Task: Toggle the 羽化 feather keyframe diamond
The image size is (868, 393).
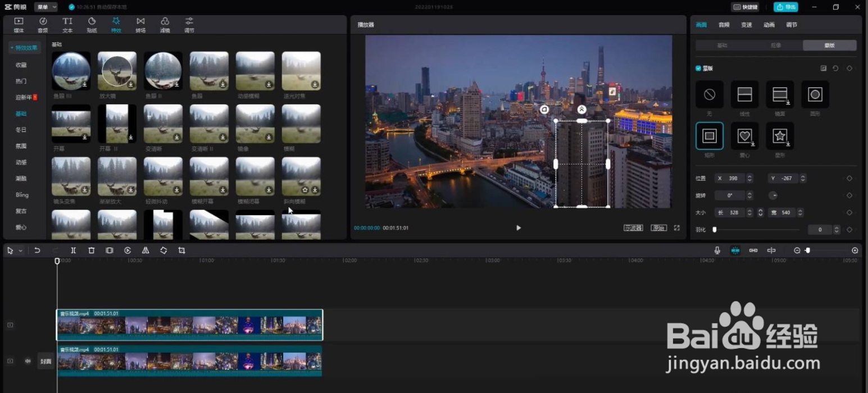Action: point(849,230)
